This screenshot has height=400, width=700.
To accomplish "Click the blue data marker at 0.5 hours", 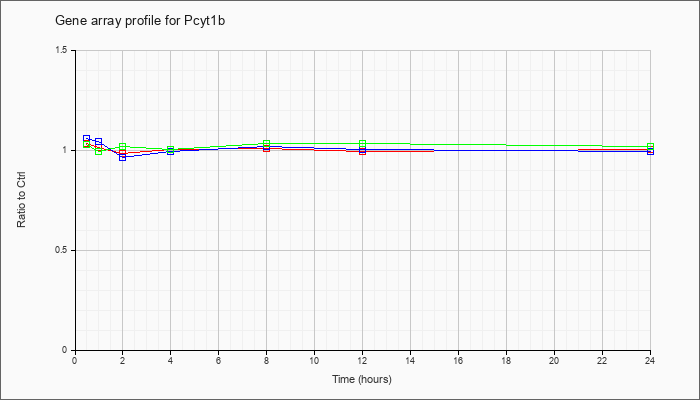I will (x=87, y=139).
